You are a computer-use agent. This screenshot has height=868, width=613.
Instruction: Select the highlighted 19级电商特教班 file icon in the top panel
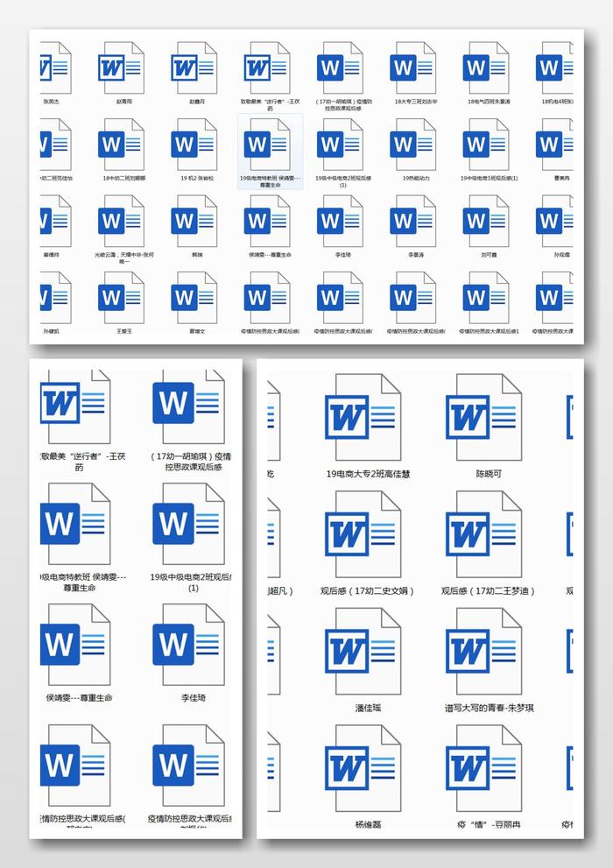click(x=267, y=145)
